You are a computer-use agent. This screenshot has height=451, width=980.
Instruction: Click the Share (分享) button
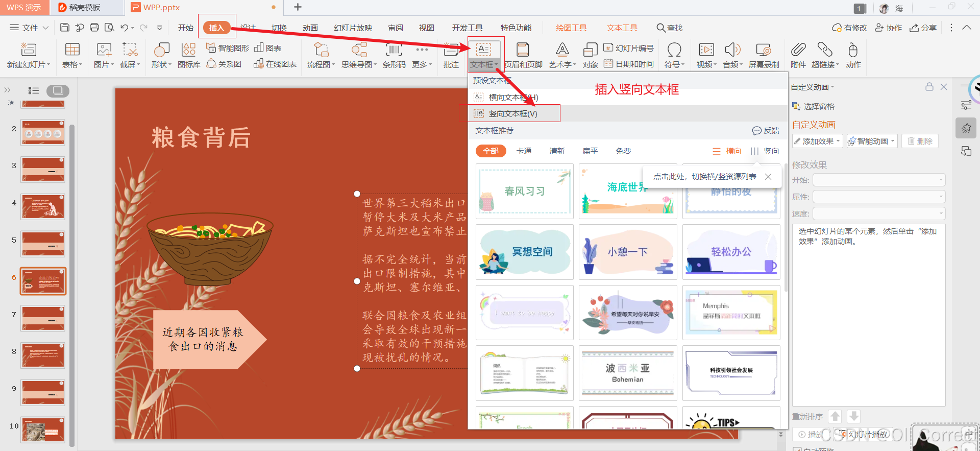tap(923, 28)
